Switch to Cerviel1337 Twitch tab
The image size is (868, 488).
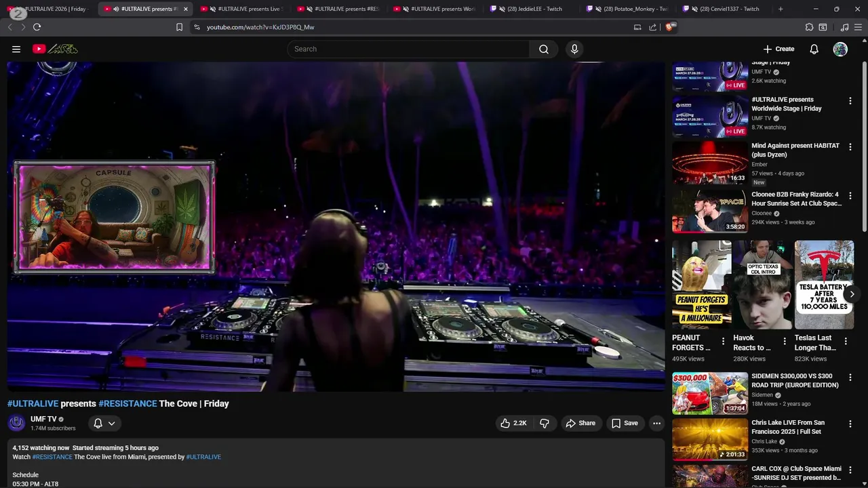[x=723, y=9]
